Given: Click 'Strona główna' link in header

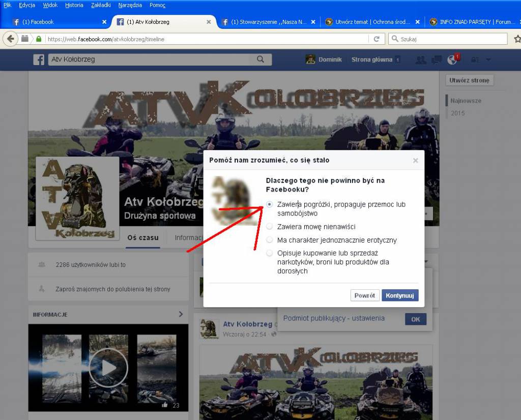Looking at the screenshot, I should [x=372, y=59].
